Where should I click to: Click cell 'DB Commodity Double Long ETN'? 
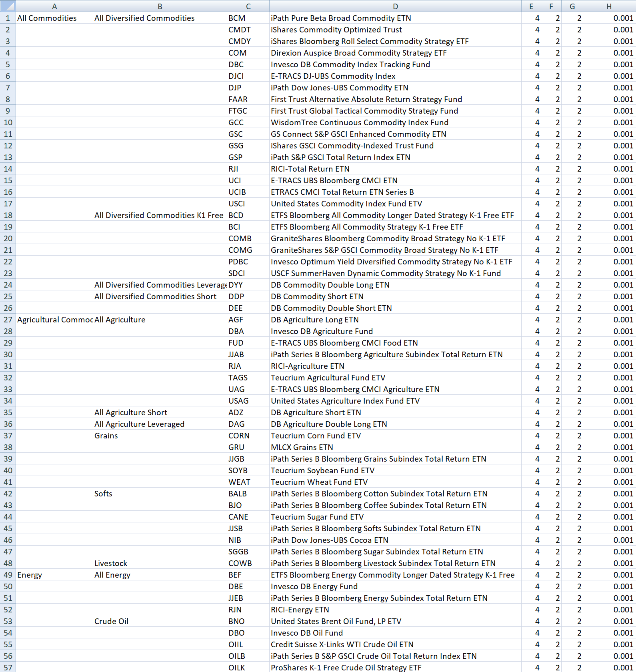click(x=395, y=285)
